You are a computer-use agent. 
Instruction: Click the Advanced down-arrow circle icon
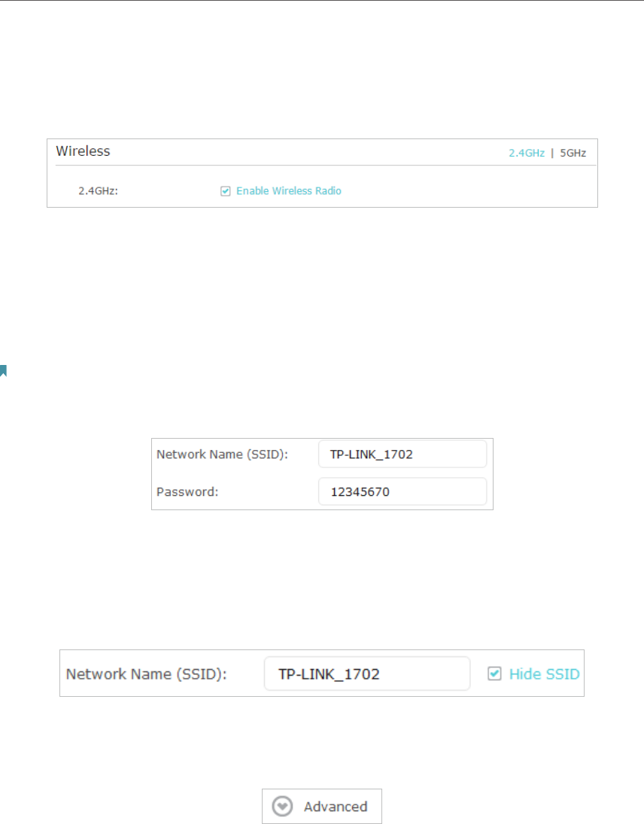282,806
